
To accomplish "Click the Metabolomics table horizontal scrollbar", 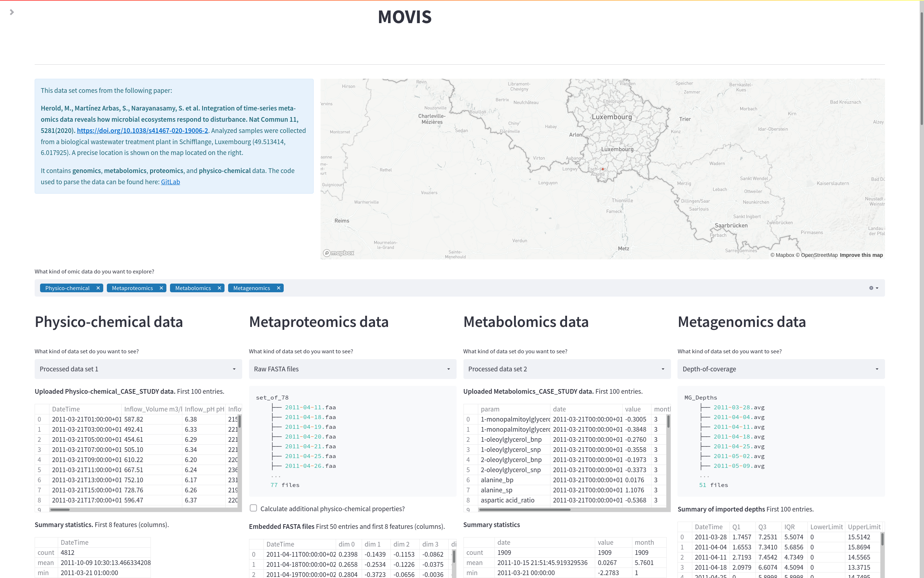I will click(x=524, y=510).
